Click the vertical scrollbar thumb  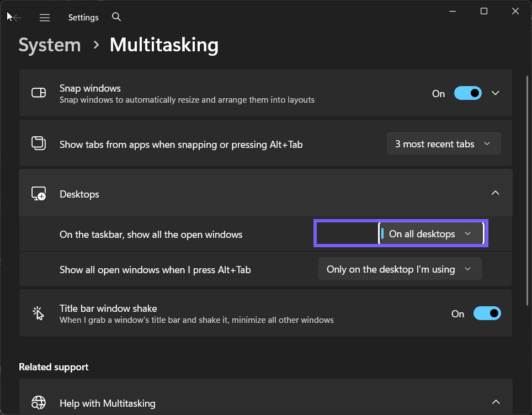click(527, 190)
